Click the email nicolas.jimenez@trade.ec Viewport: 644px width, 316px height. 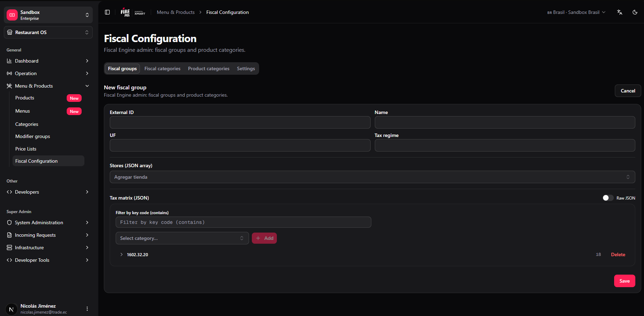tap(44, 312)
